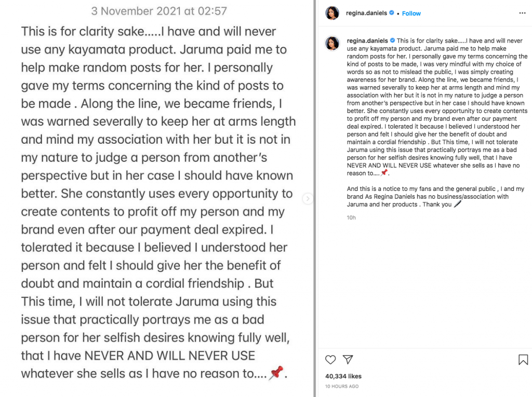532x397 pixels.
Task: Click the note screenshot image
Action: [157, 198]
